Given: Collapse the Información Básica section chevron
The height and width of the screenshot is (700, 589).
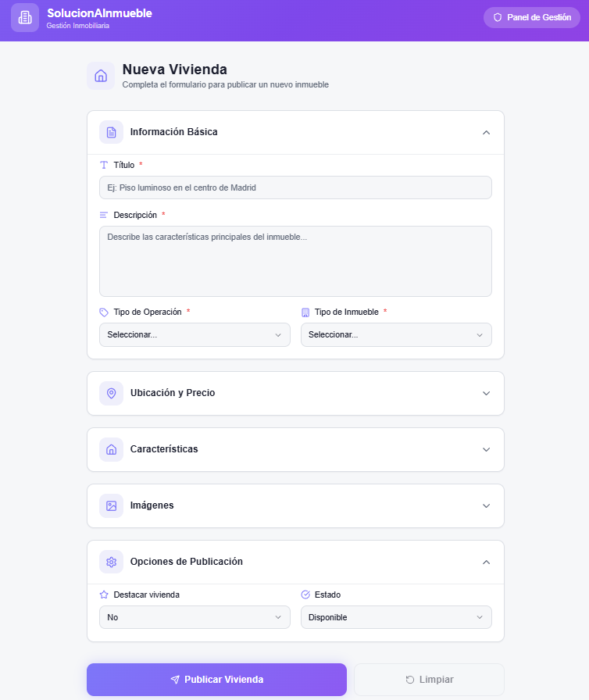Looking at the screenshot, I should pyautogui.click(x=486, y=132).
